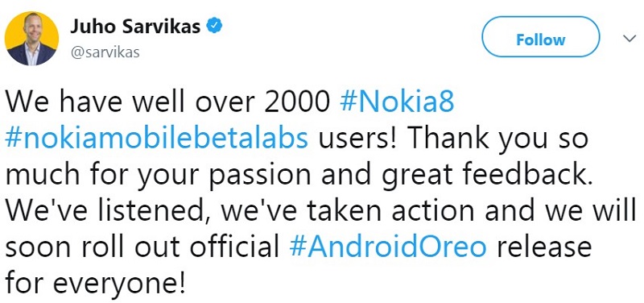This screenshot has height=303, width=644.
Task: Follow Juho Sarvikas with the Follow button
Action: (540, 39)
